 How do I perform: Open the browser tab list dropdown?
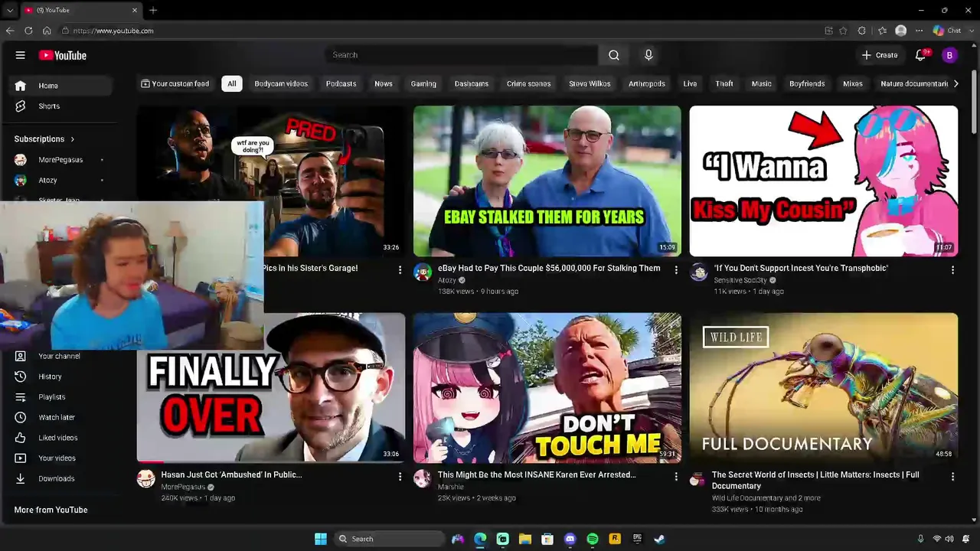point(10,10)
